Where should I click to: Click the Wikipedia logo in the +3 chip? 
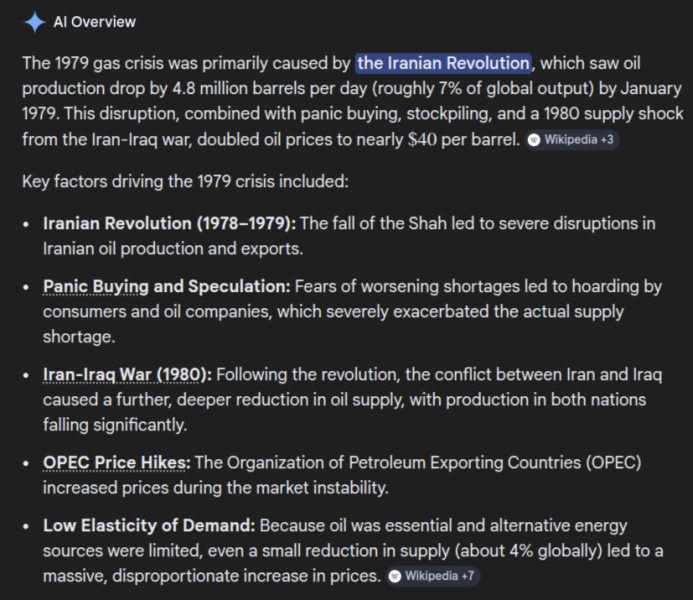pos(535,140)
